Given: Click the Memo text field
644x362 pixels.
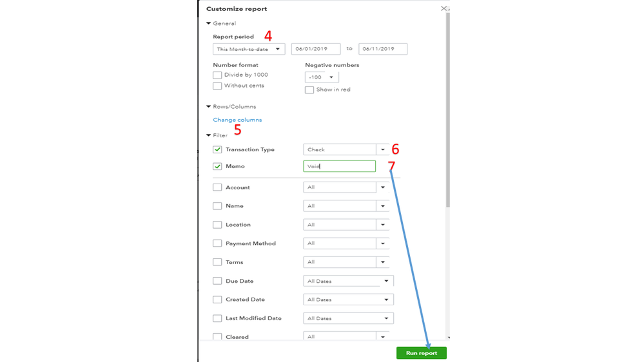Looking at the screenshot, I should 339,166.
